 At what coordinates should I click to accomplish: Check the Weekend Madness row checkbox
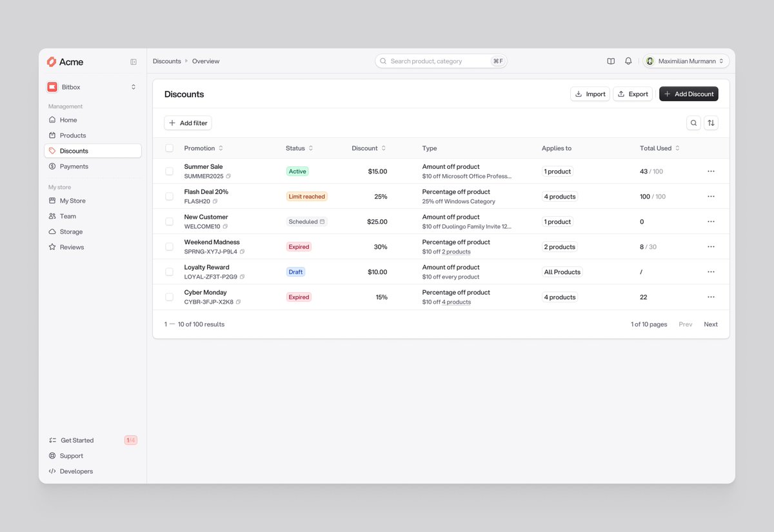click(x=170, y=247)
